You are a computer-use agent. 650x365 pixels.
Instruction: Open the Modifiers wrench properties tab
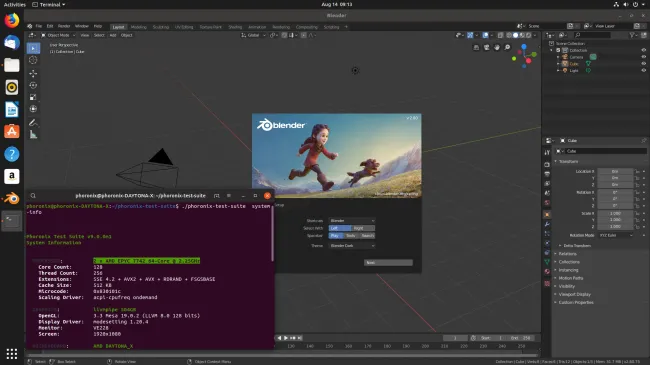pyautogui.click(x=547, y=224)
